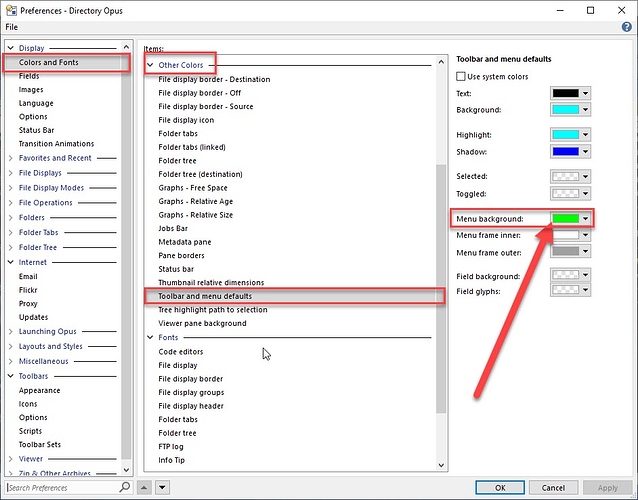Collapse the Internet category
The image size is (638, 500).
pos(11,262)
